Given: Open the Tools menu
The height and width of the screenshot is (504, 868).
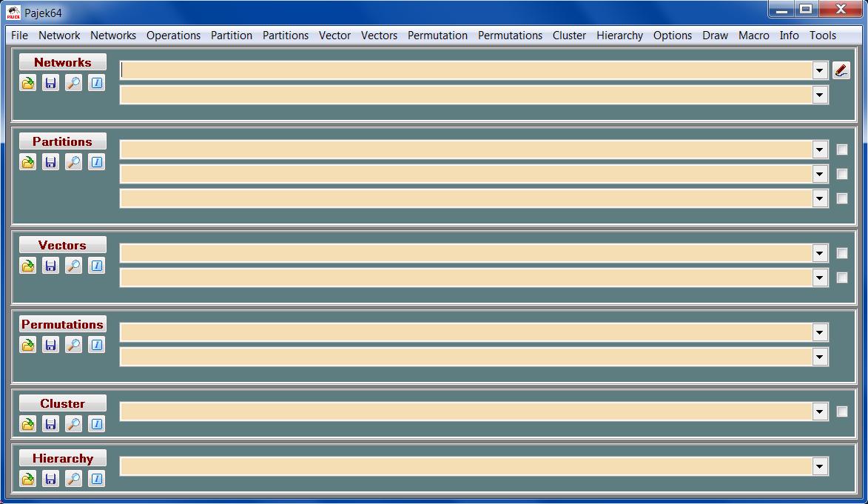Looking at the screenshot, I should click(x=823, y=36).
